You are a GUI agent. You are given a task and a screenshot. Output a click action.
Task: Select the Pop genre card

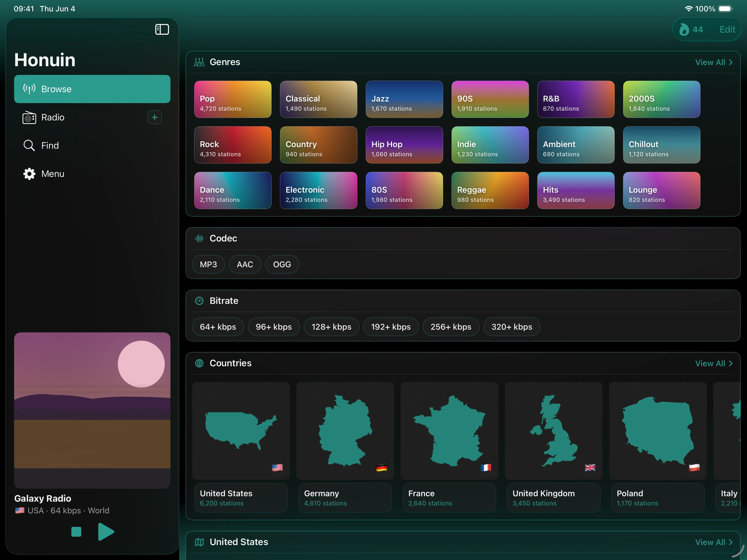click(233, 99)
